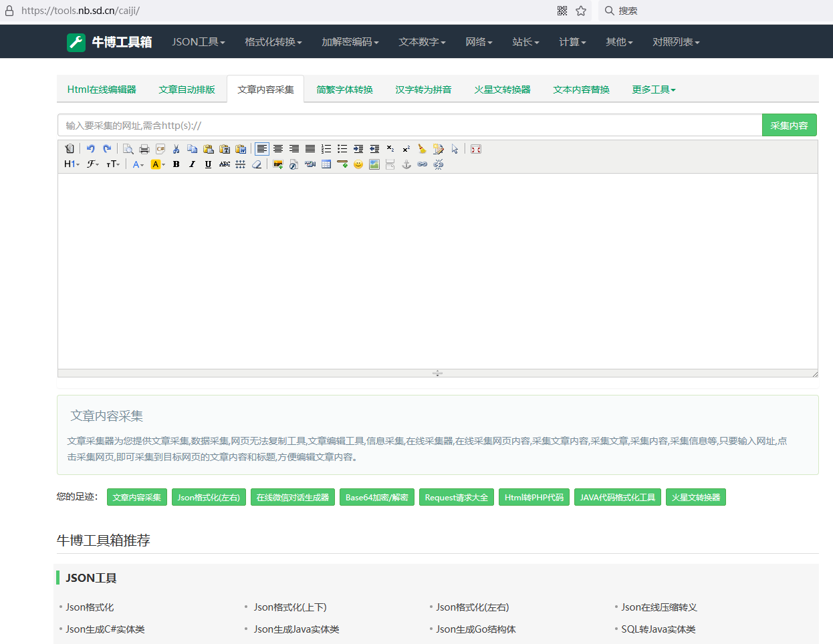Screen dimensions: 833x644
Task: Expand the 更多工具 dropdown tab
Action: click(x=653, y=90)
